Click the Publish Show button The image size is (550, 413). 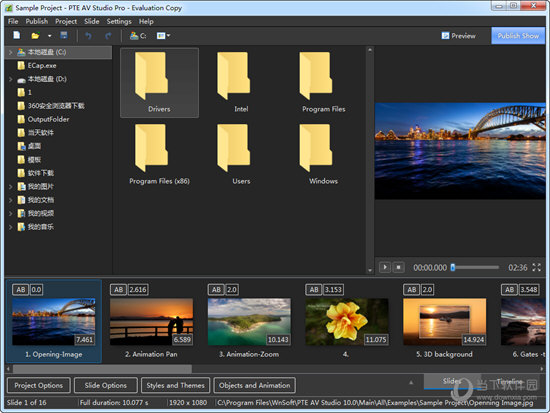coord(518,36)
